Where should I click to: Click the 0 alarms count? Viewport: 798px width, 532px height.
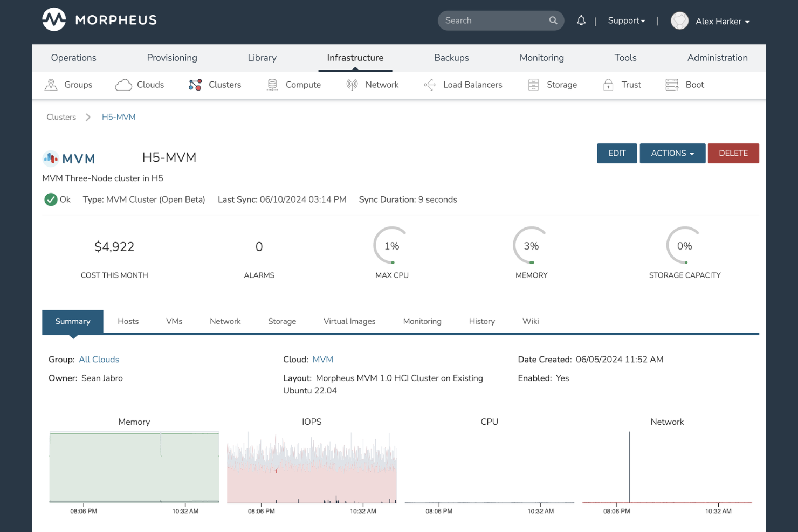(259, 247)
